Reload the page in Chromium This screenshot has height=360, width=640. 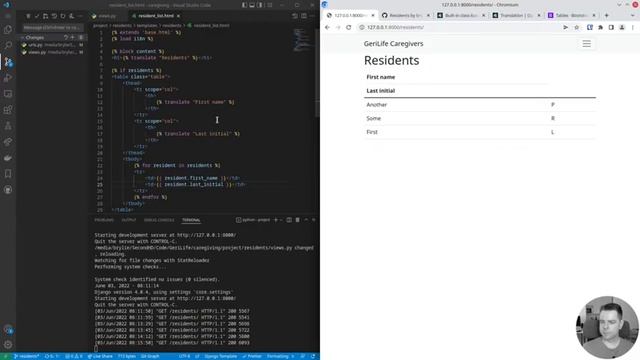coord(349,27)
